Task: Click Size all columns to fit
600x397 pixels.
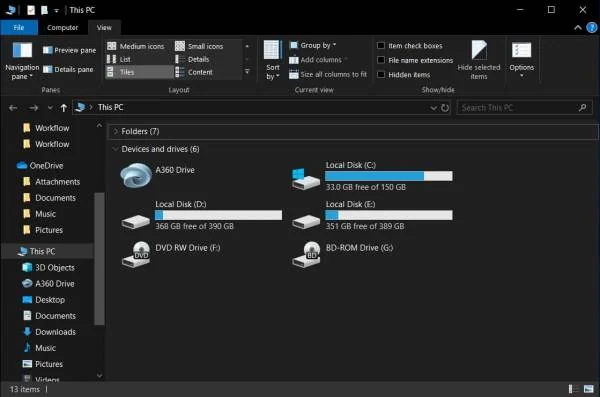Action: 328,74
